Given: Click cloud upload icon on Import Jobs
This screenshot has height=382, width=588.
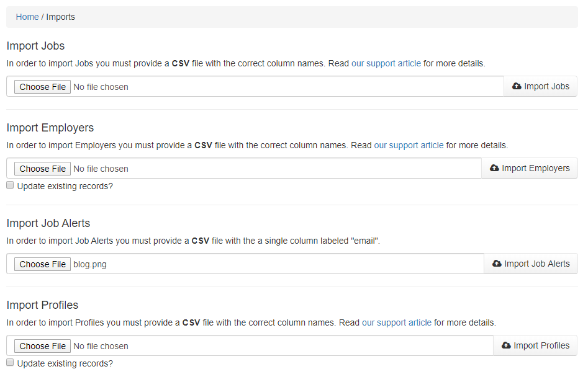Looking at the screenshot, I should coord(517,87).
